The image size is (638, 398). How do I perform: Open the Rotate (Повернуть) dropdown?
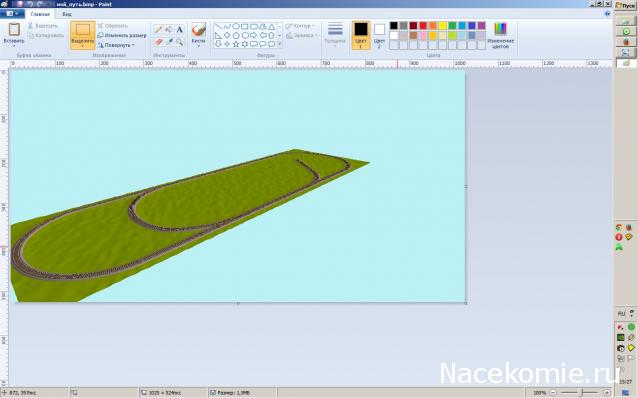[x=116, y=45]
